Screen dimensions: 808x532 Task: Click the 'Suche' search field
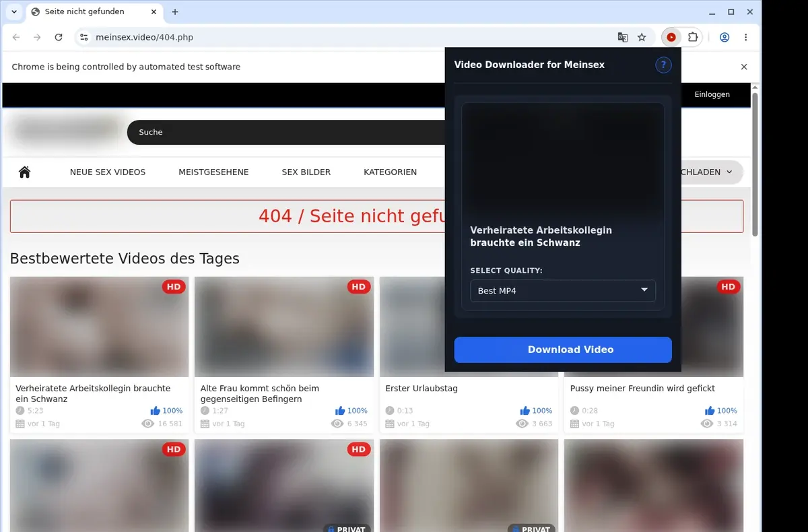[x=286, y=132]
